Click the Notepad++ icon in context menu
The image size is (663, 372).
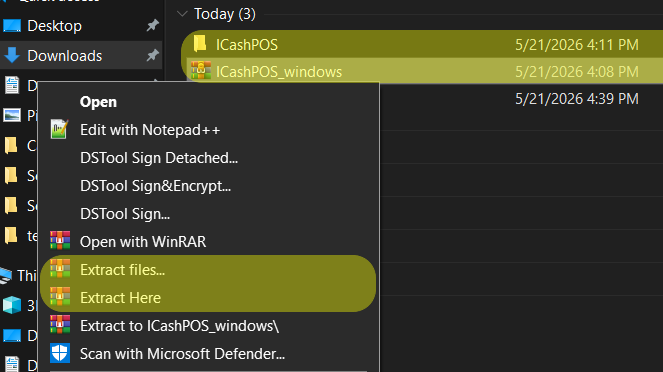[60, 129]
